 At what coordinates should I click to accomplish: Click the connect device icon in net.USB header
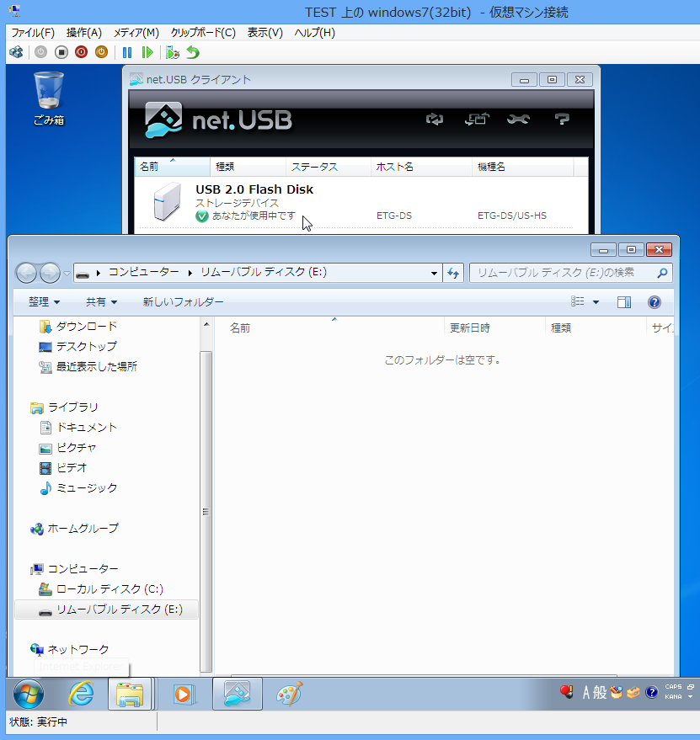pos(477,119)
